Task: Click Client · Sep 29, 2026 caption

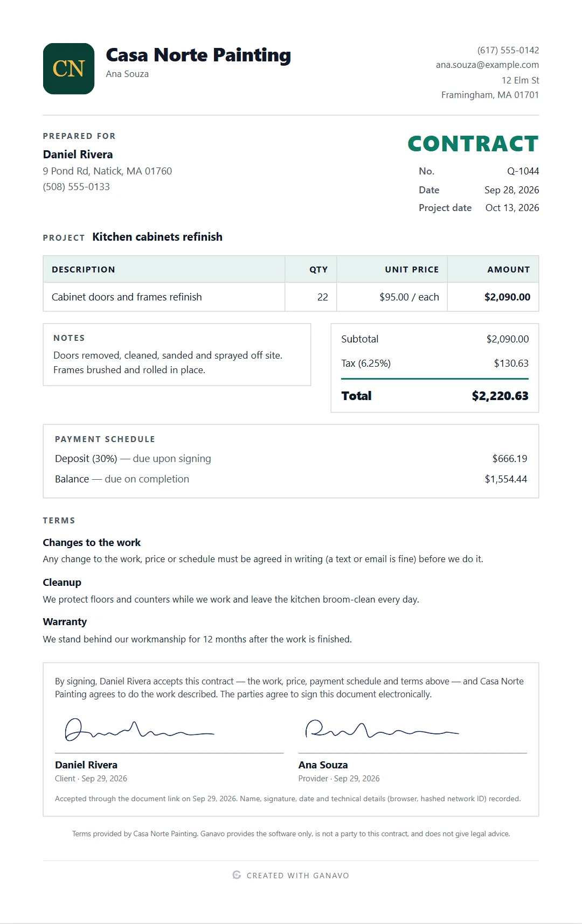Action: coord(91,779)
